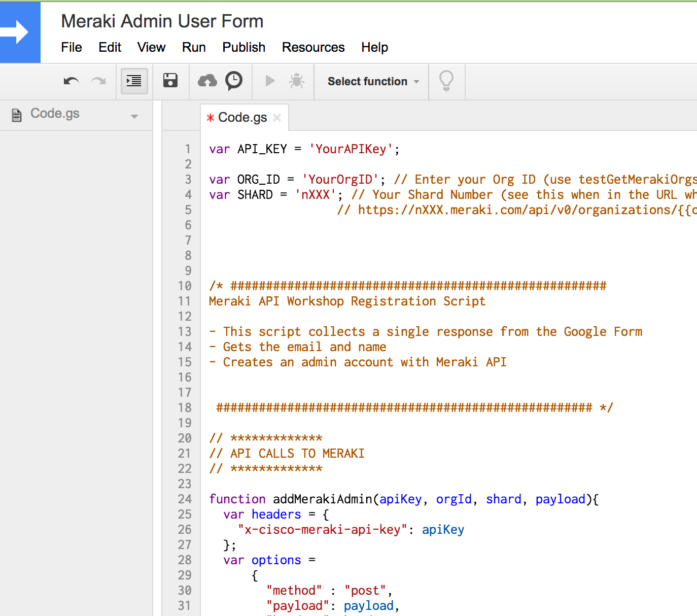Open the Edit menu
Image resolution: width=697 pixels, height=616 pixels.
click(x=110, y=47)
